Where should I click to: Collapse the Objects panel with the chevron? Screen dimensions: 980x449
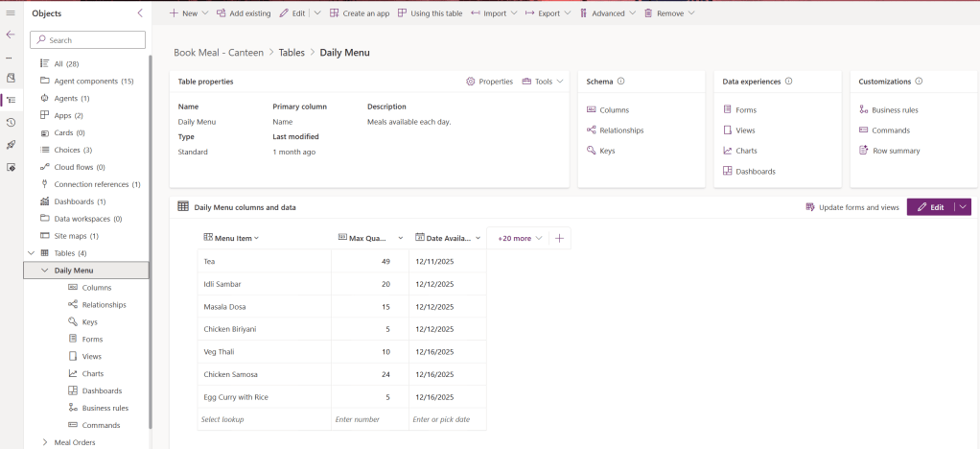click(140, 13)
